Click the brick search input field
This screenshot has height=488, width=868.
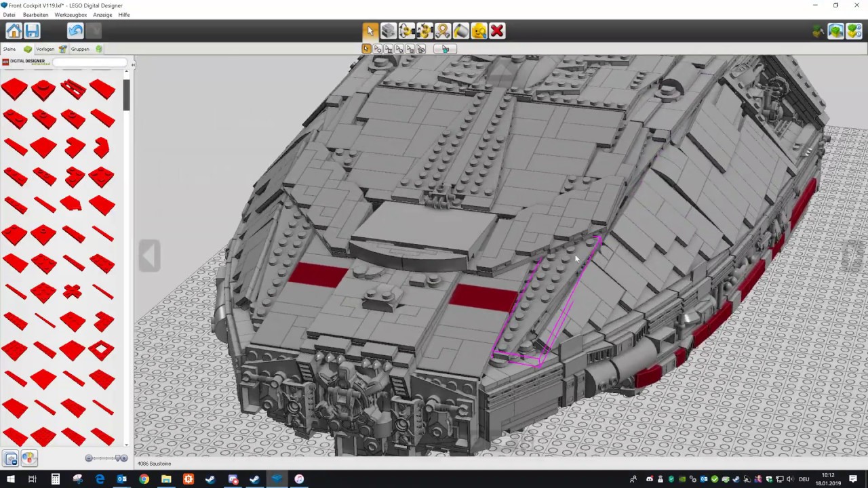coord(90,62)
